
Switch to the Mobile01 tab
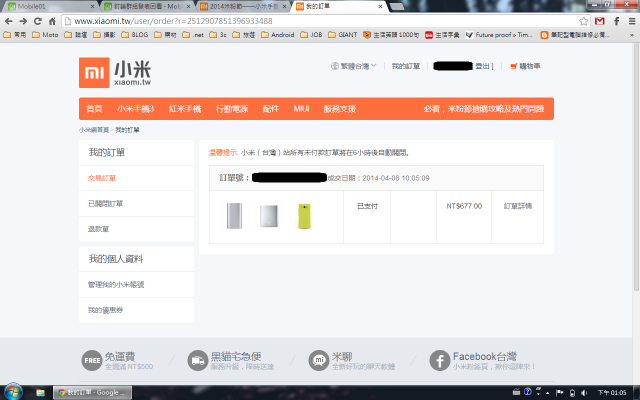click(49, 7)
